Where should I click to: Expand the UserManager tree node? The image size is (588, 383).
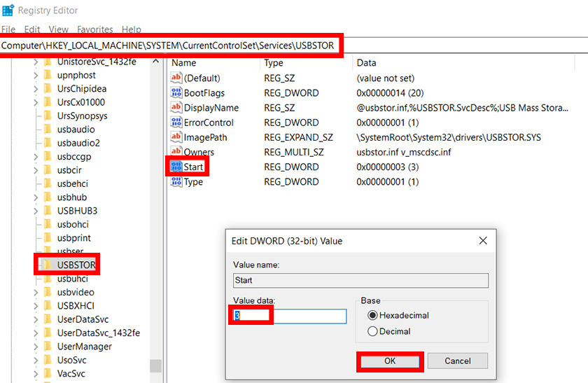click(36, 347)
